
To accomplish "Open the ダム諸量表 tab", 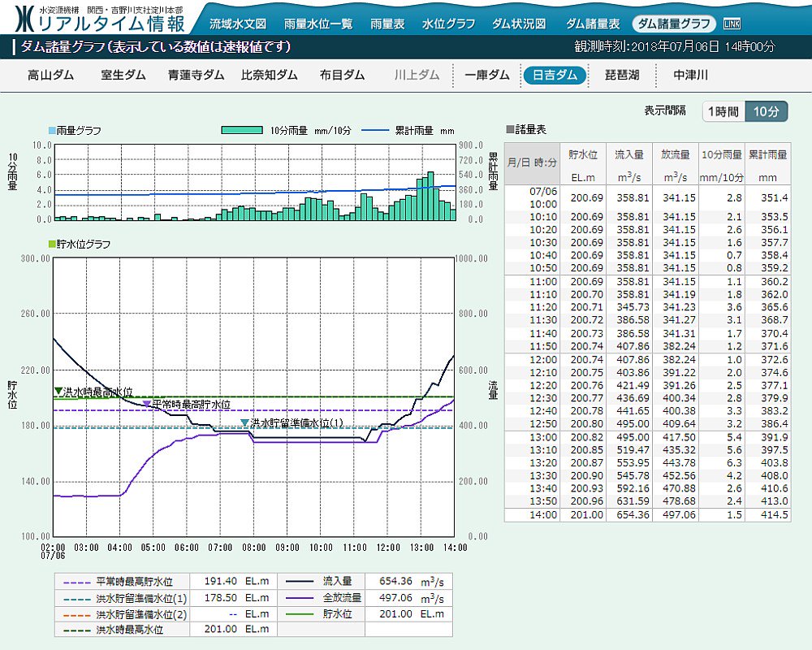I will [x=593, y=24].
